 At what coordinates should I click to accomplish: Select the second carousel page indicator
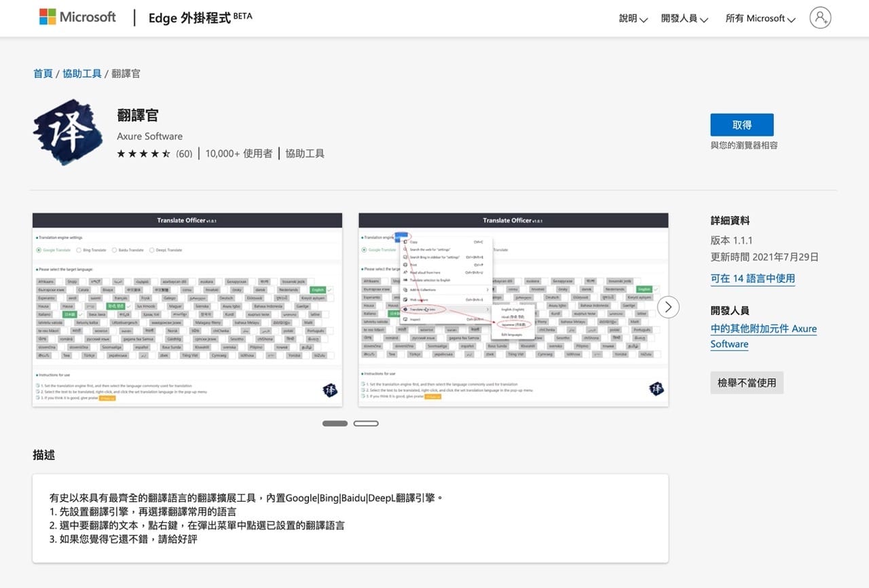[x=366, y=424]
